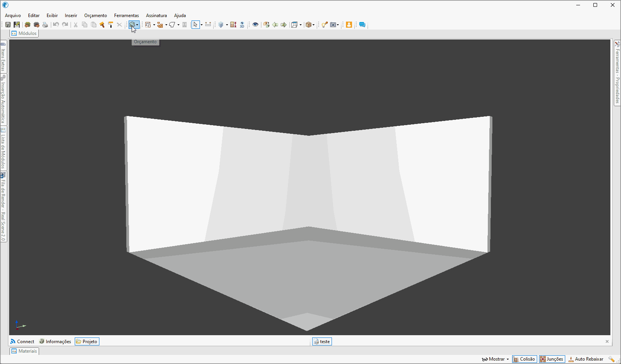Toggle Auto Rebaixar option
The image size is (621, 364).
[586, 359]
